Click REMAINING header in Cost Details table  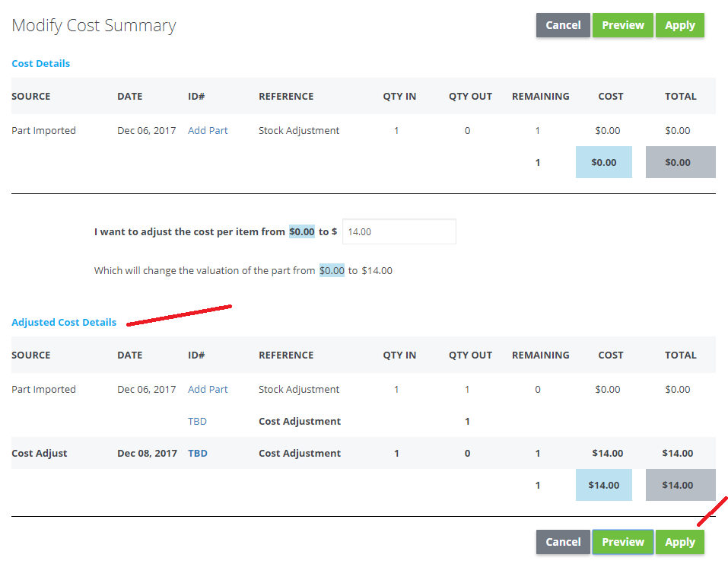tap(540, 96)
